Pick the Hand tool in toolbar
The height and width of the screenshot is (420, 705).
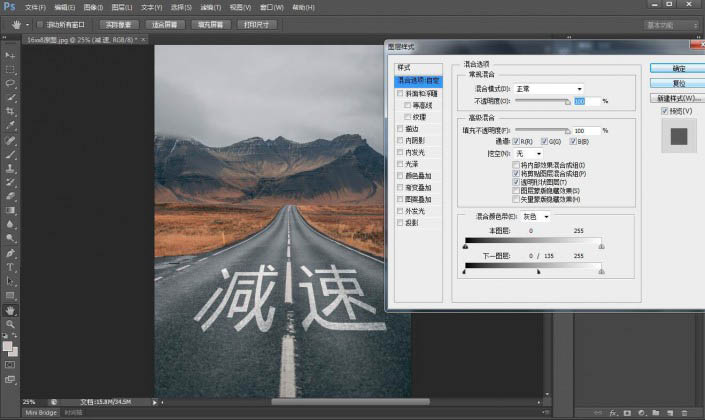coord(10,311)
